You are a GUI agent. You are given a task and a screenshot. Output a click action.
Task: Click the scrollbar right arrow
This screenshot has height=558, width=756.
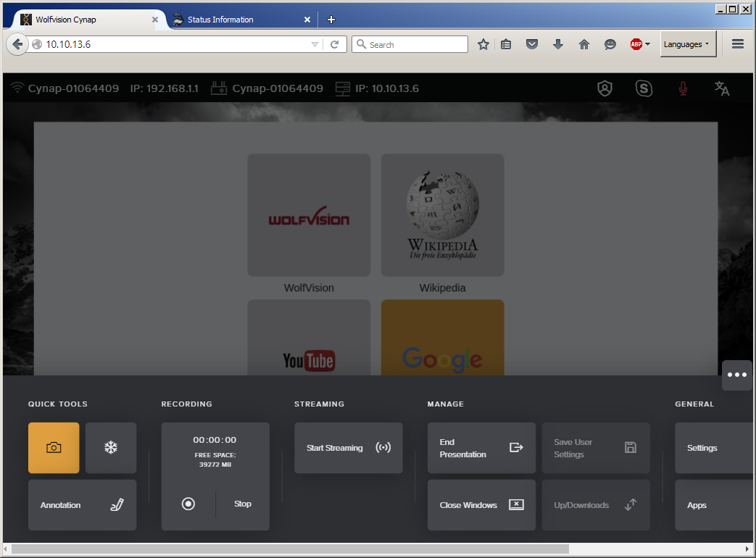(x=747, y=549)
